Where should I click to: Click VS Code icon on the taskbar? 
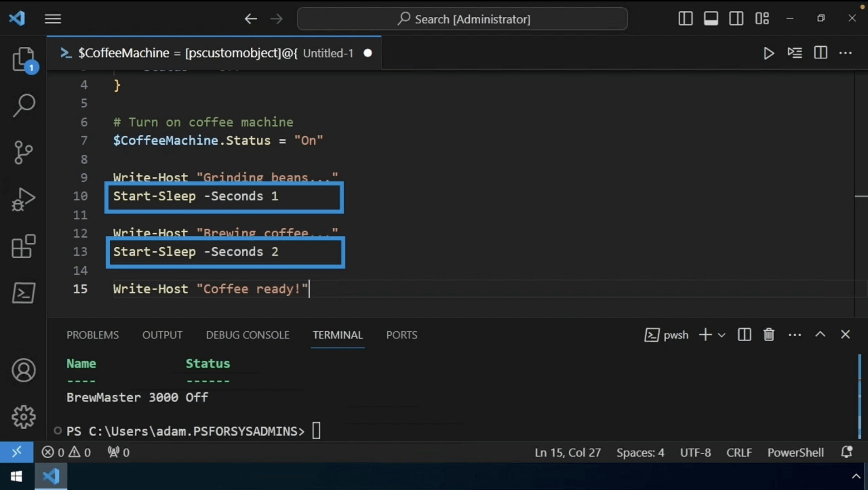[x=51, y=476]
